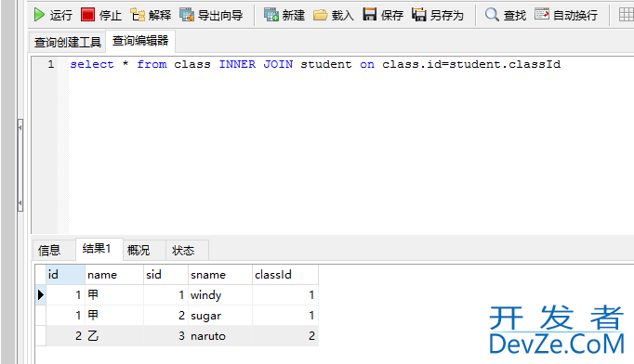The height and width of the screenshot is (364, 634).
Task: Open Find (查找) magnifier icon
Action: [x=492, y=15]
